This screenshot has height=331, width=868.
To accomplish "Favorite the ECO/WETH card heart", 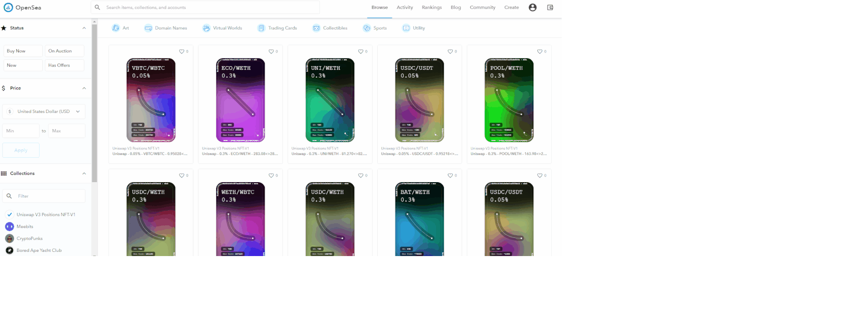I will [271, 52].
